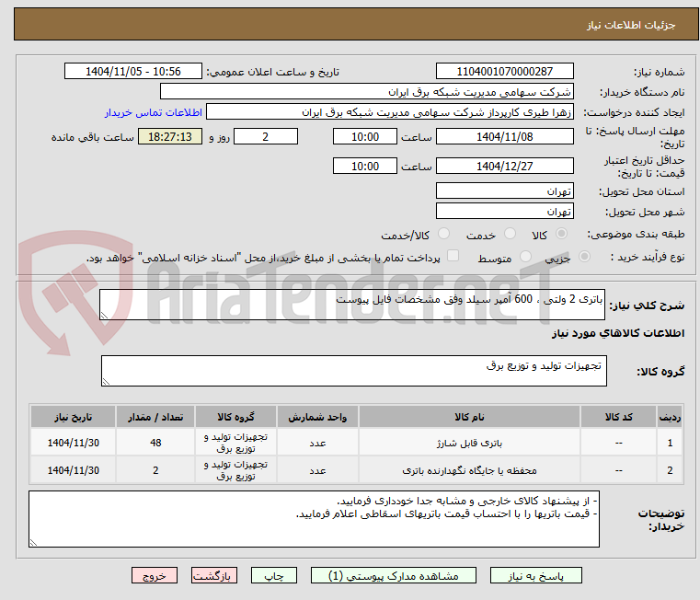Click the quantity cell showing 48
700x600 pixels.
pos(155,443)
